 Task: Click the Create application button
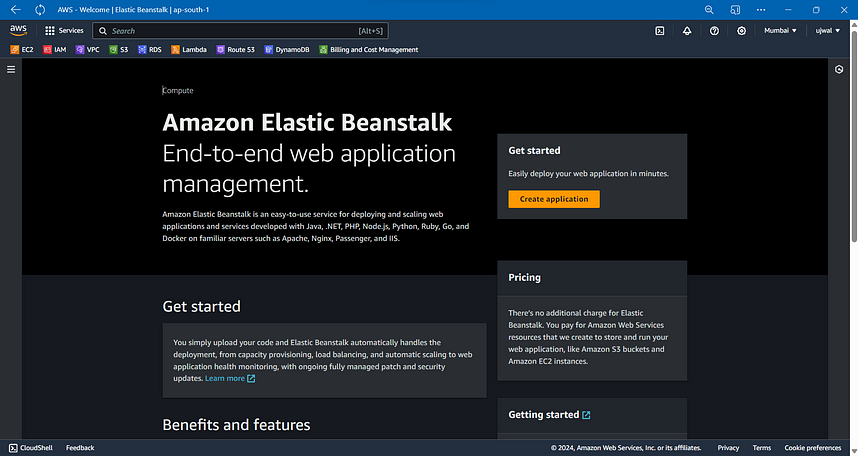pyautogui.click(x=554, y=199)
